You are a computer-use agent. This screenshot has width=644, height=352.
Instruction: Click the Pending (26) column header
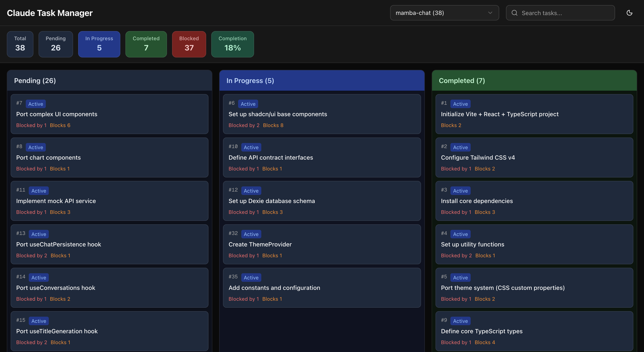click(35, 81)
